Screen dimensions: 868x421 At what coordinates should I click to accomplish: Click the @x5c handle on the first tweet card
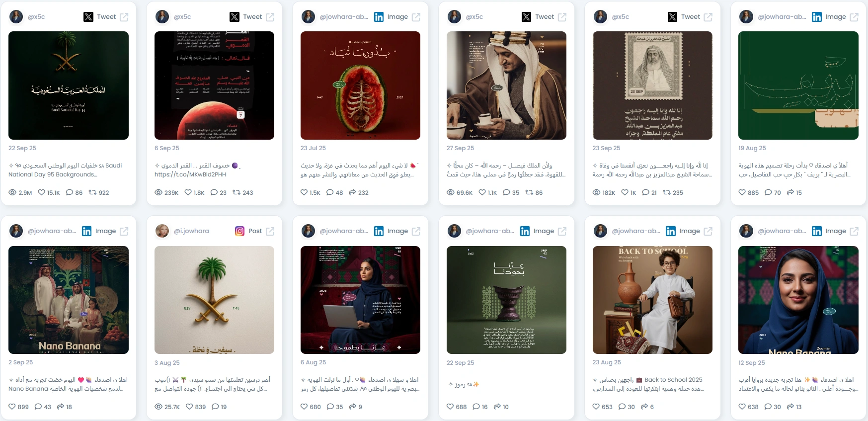click(x=36, y=17)
